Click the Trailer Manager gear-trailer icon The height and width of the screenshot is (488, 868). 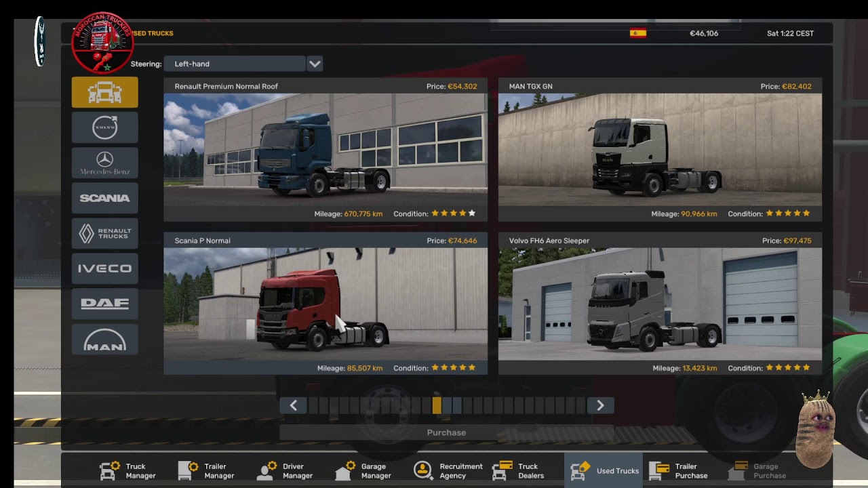(x=187, y=470)
